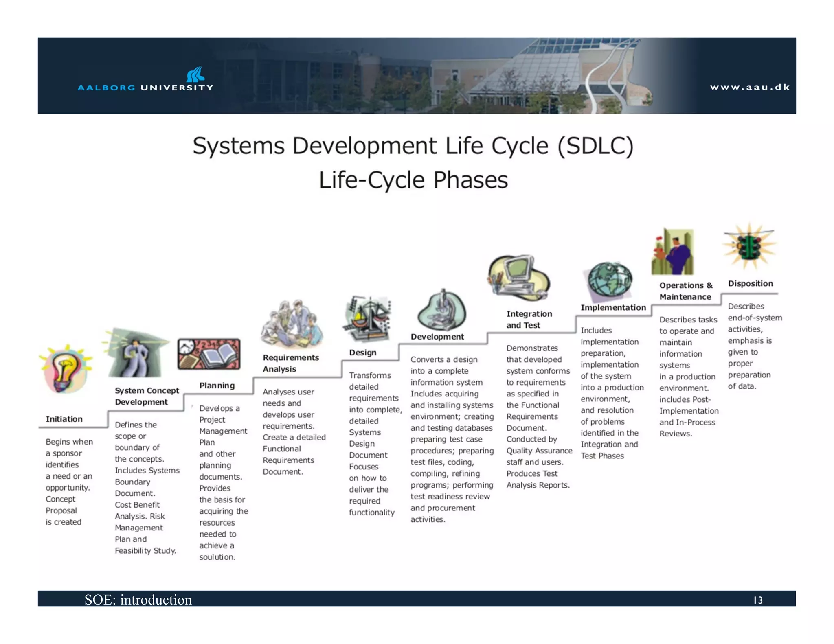Select the Disposition phase heading
This screenshot has width=834, height=644.
[750, 283]
